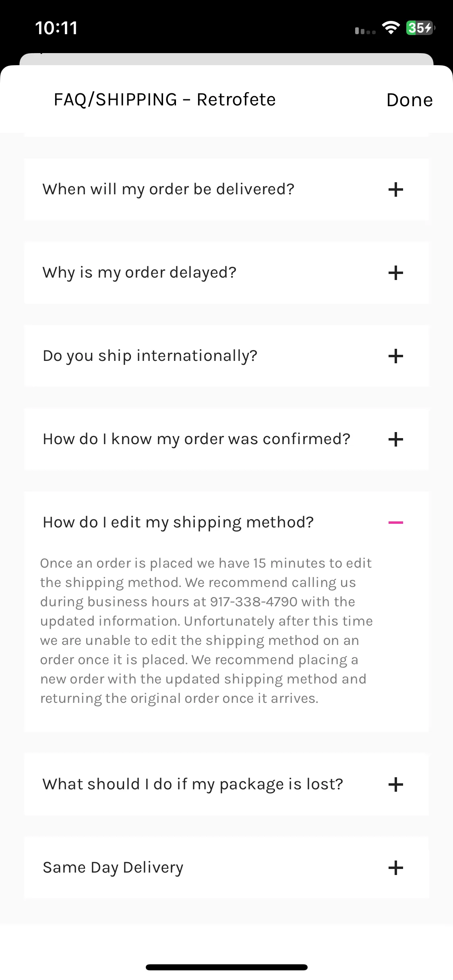Tap plus icon next to ship internationally

click(x=395, y=356)
